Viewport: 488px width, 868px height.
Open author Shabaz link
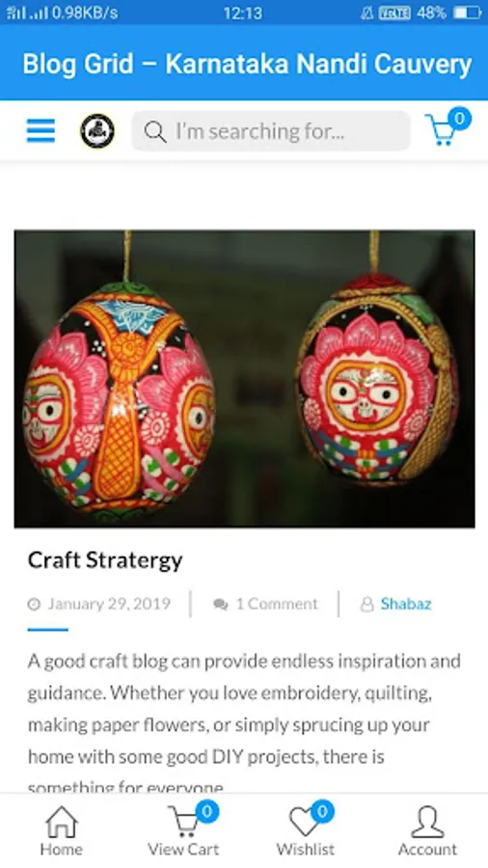(x=406, y=604)
